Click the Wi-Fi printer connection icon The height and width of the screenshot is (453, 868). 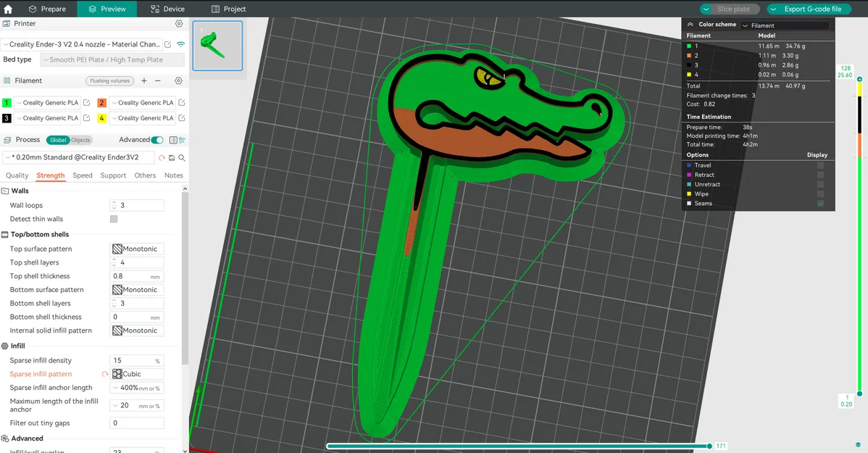coord(180,44)
